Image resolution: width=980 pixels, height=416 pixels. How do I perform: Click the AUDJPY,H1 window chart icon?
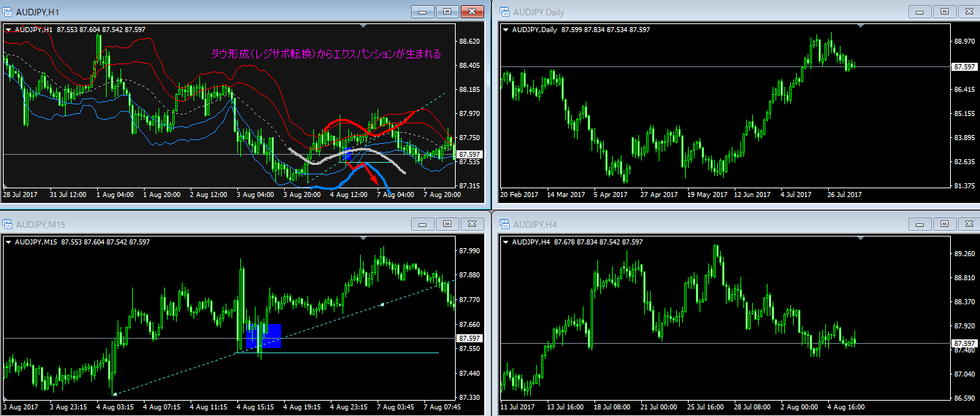tap(9, 12)
